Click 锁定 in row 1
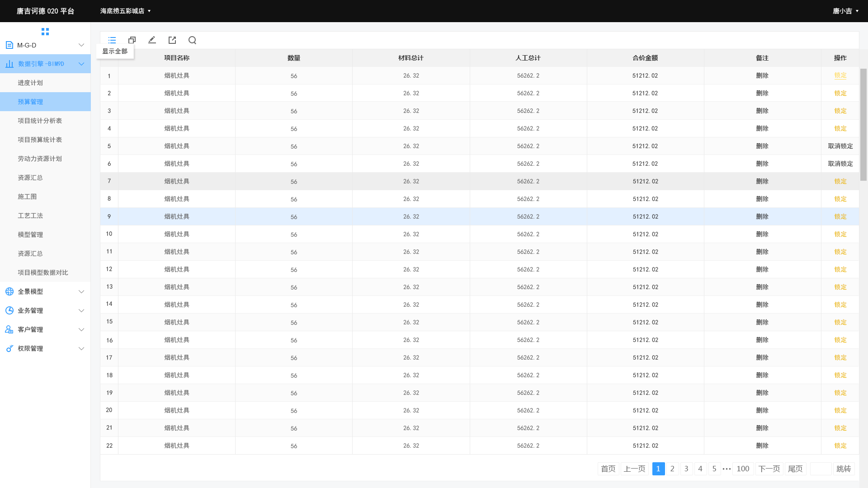 840,75
